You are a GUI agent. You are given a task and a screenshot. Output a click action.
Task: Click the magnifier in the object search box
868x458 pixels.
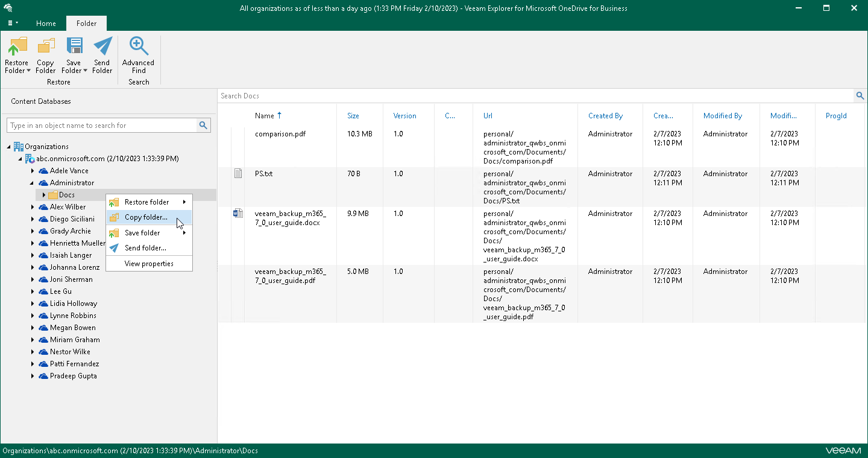203,125
